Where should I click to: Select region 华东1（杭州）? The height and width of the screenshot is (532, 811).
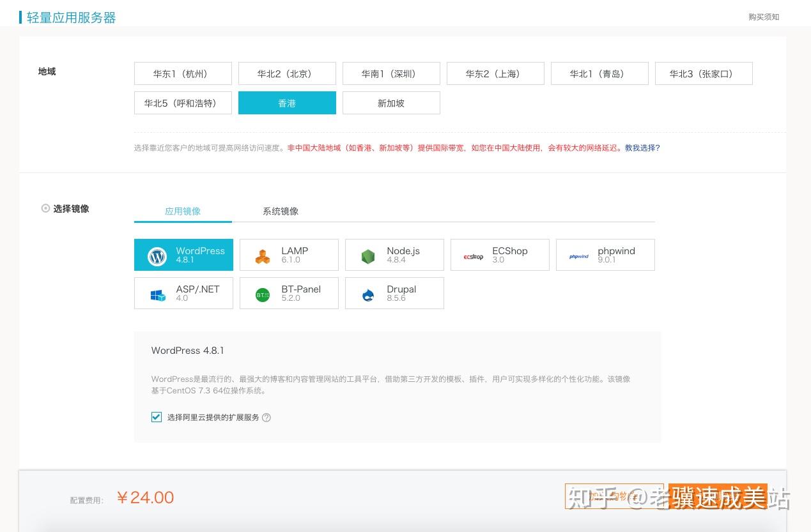183,73
